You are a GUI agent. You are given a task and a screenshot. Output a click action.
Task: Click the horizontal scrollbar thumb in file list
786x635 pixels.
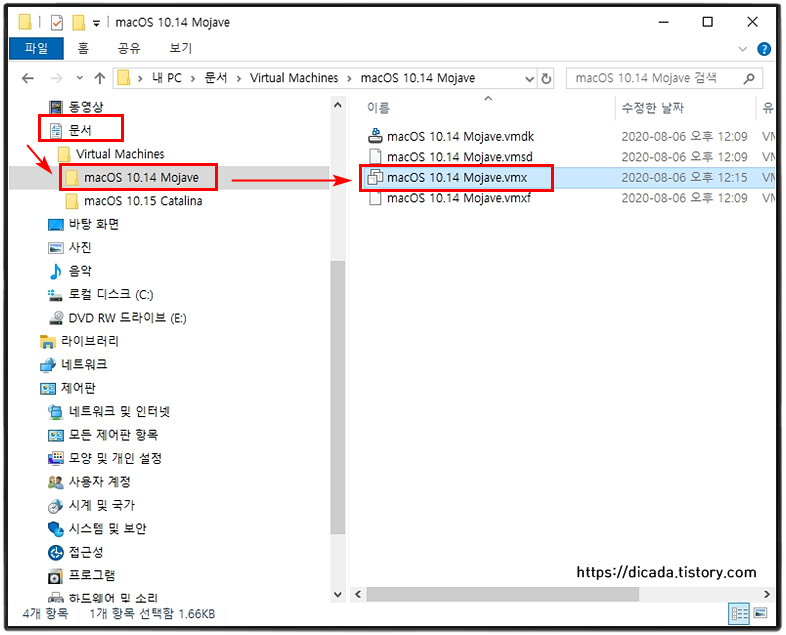(x=502, y=594)
